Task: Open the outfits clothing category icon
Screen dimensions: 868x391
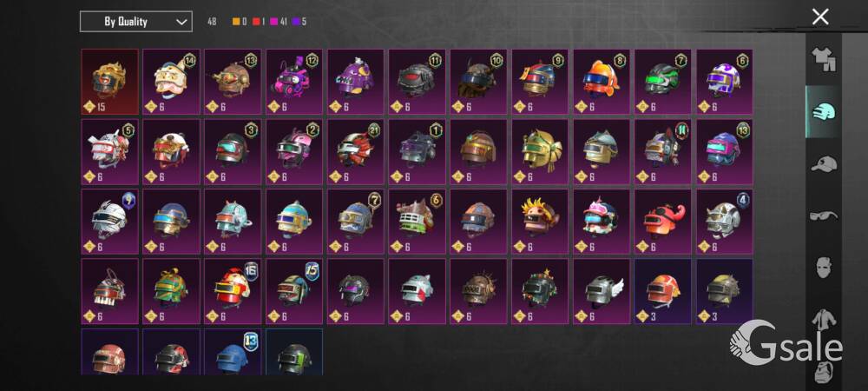Action: 824,59
